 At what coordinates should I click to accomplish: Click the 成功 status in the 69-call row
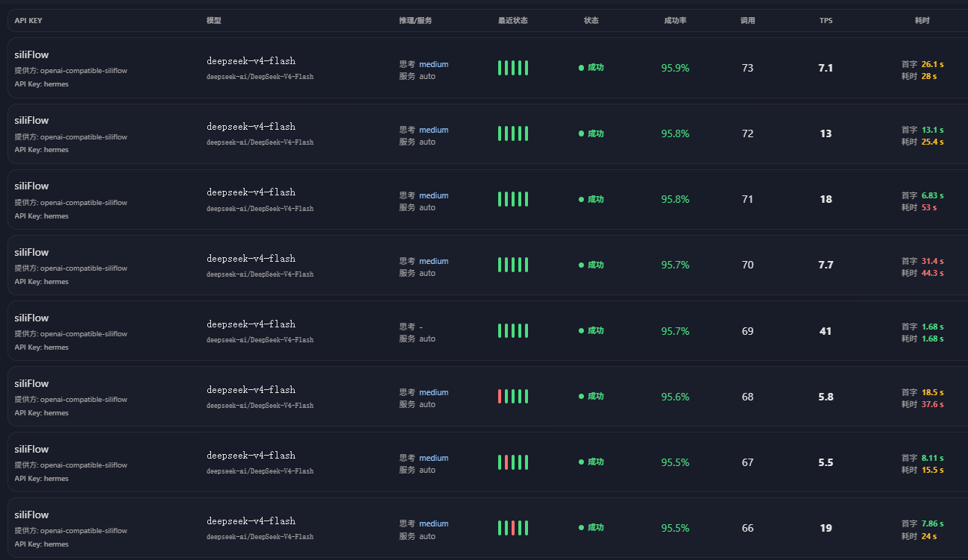coord(591,331)
